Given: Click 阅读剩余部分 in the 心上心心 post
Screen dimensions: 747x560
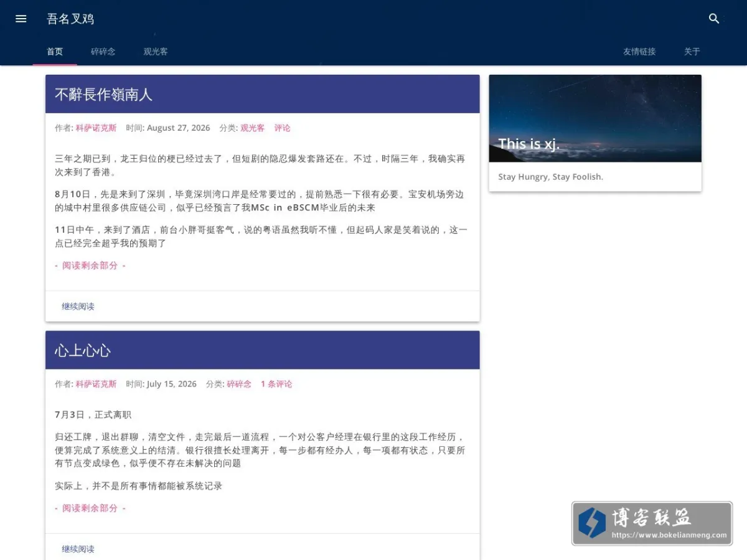Looking at the screenshot, I should tap(90, 508).
